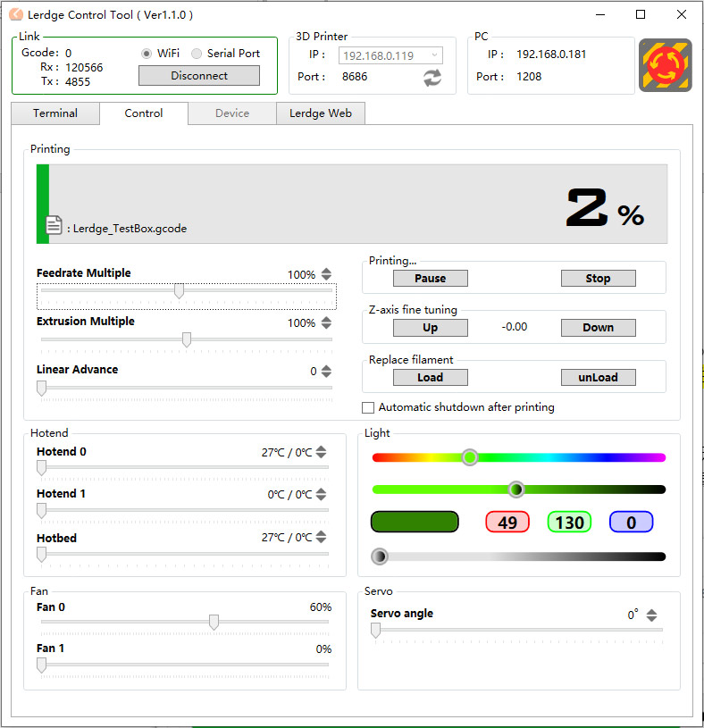Image resolution: width=704 pixels, height=728 pixels.
Task: Click Z-axis fine tuning Up
Action: point(431,327)
